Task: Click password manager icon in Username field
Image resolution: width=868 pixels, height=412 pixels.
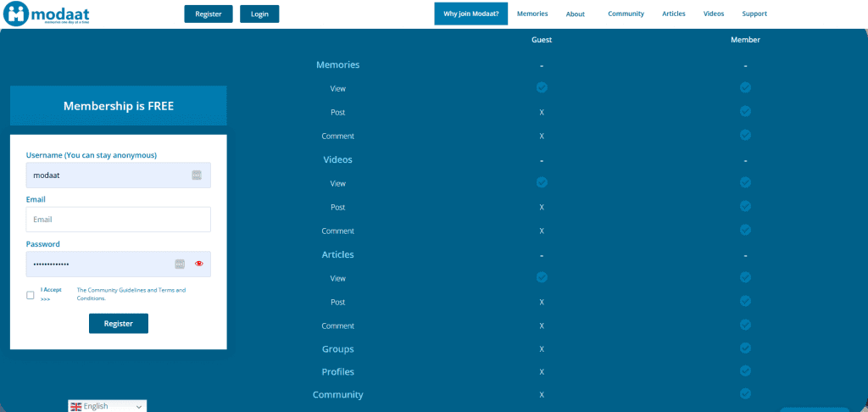Action: tap(197, 175)
